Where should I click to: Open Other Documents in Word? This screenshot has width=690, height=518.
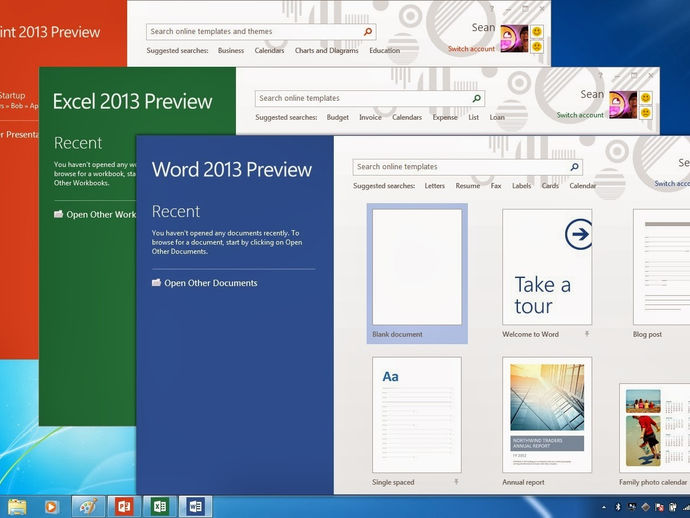point(205,283)
